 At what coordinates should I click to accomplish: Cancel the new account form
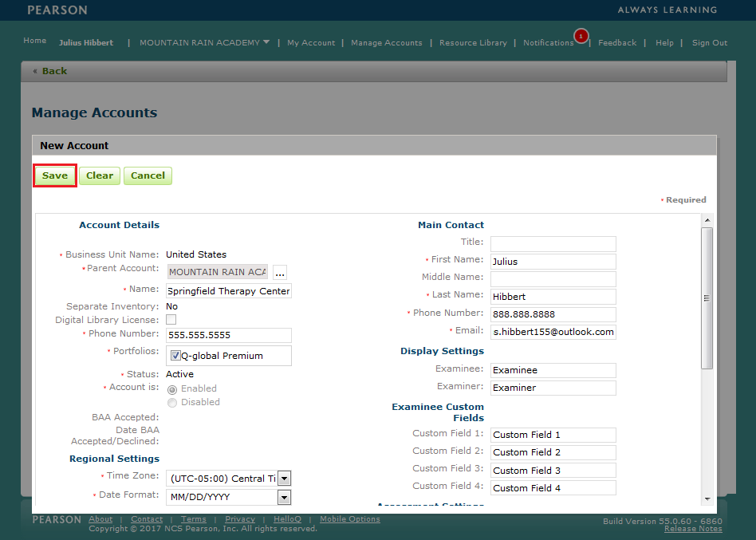click(x=148, y=175)
